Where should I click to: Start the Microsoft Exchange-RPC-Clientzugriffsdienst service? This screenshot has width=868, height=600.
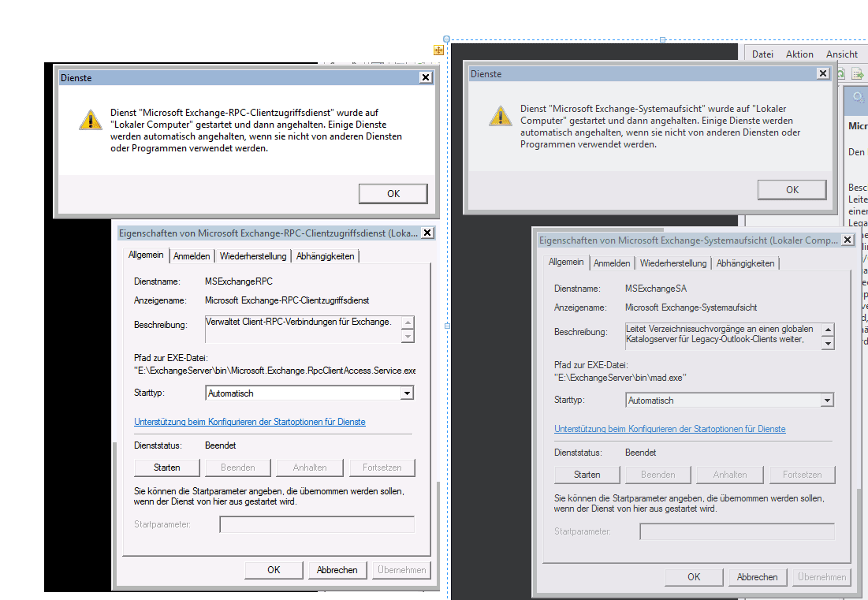pyautogui.click(x=166, y=468)
